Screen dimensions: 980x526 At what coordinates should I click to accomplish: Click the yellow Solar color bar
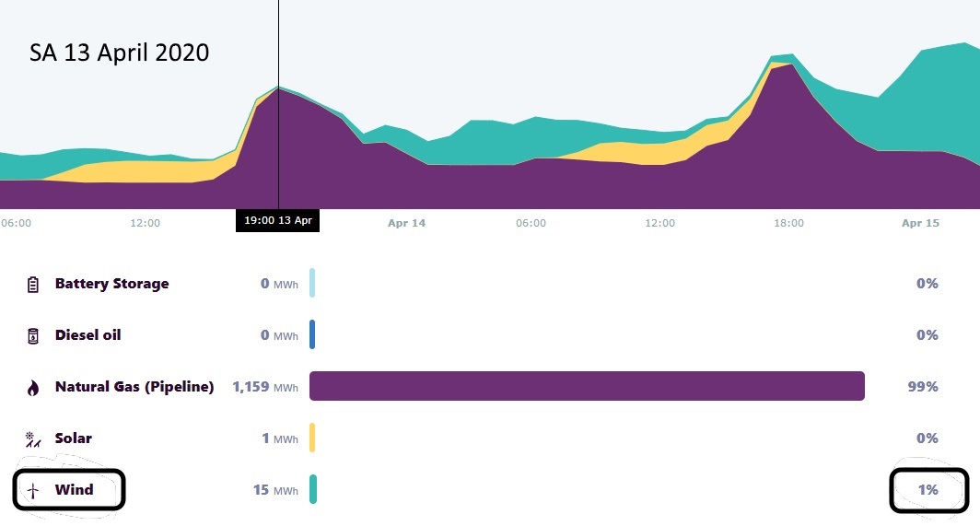[x=313, y=438]
